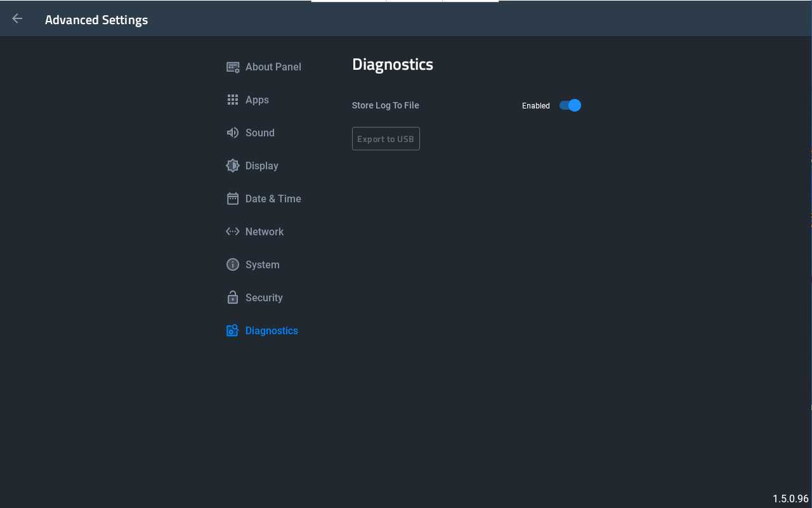Select the Diagnostics gauge icon
The image size is (812, 508).
[233, 330]
